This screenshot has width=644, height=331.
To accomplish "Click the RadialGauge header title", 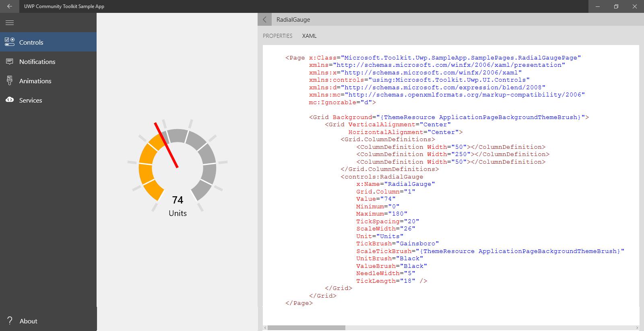I will [293, 19].
